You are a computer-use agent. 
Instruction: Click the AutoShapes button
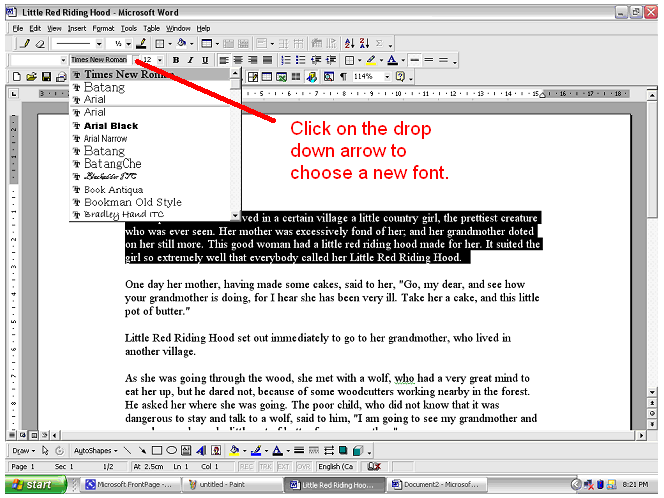point(97,451)
